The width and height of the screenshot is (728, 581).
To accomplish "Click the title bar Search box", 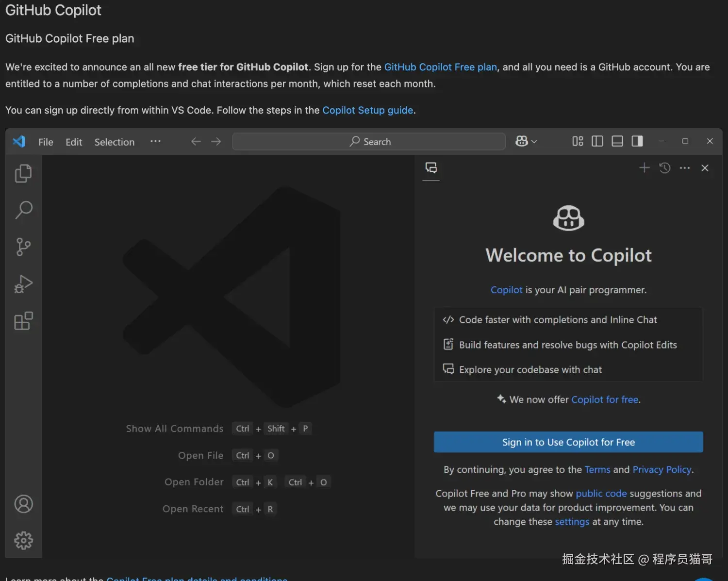I will (369, 141).
